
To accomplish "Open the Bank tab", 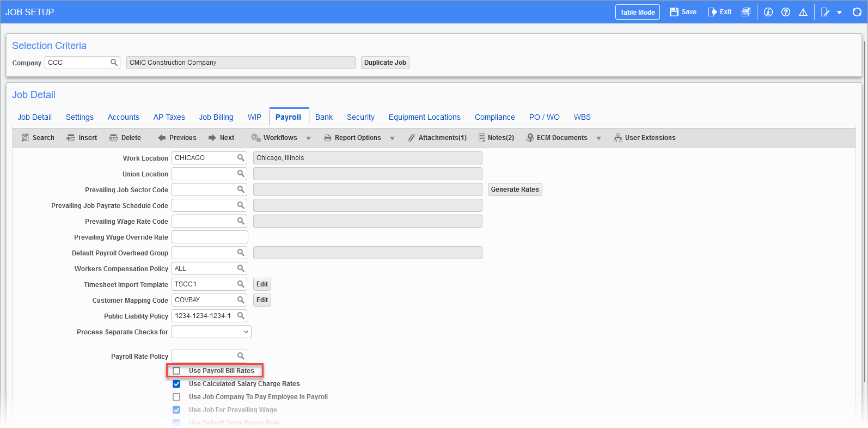I will coord(324,117).
